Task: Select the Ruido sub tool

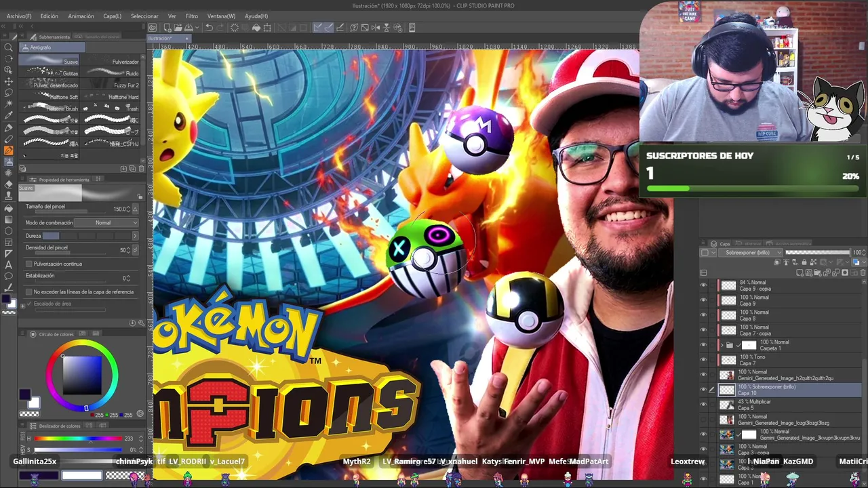Action: (x=110, y=73)
